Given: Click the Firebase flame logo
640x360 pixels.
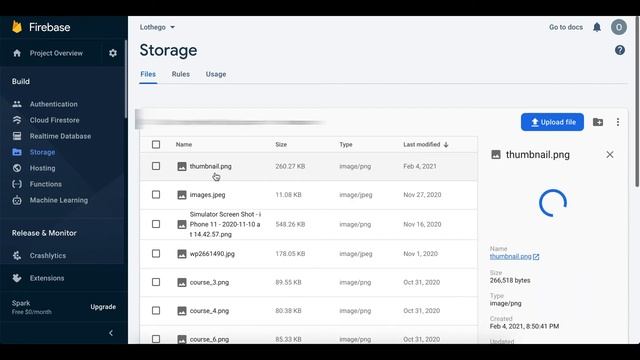Looking at the screenshot, I should pyautogui.click(x=17, y=27).
